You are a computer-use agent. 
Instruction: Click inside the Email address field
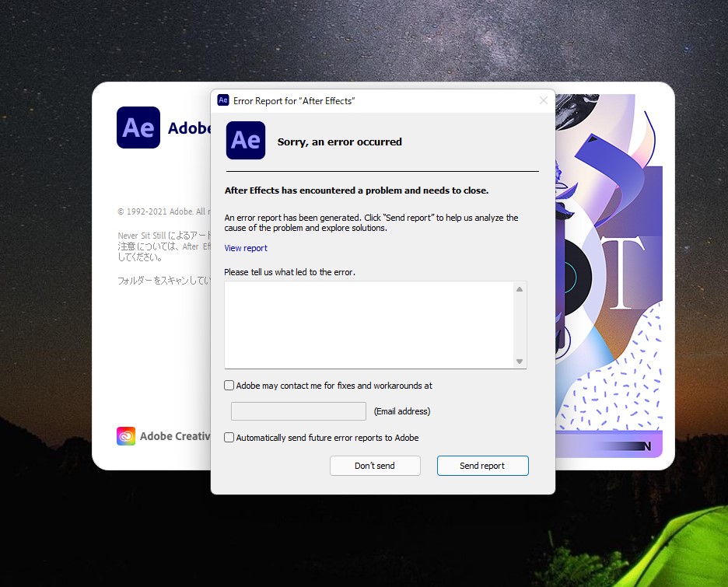pos(298,411)
